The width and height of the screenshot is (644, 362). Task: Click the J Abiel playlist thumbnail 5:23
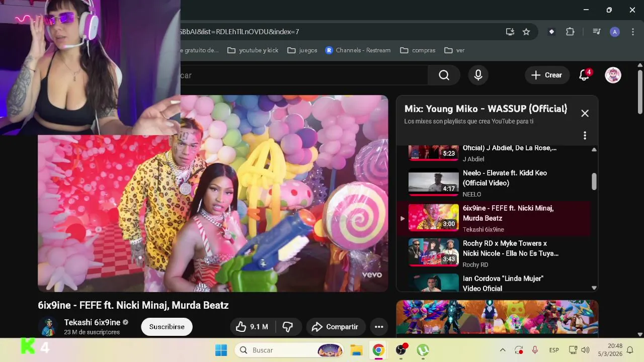coord(434,152)
